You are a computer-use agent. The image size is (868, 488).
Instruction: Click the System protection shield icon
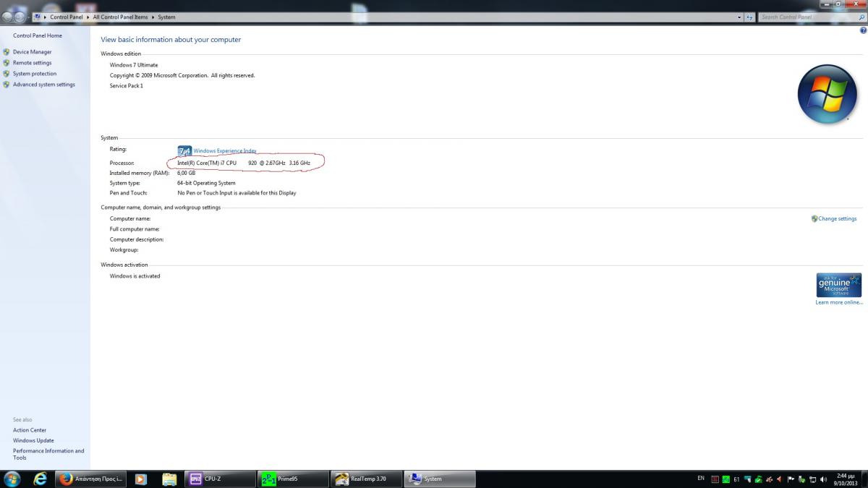click(x=7, y=74)
